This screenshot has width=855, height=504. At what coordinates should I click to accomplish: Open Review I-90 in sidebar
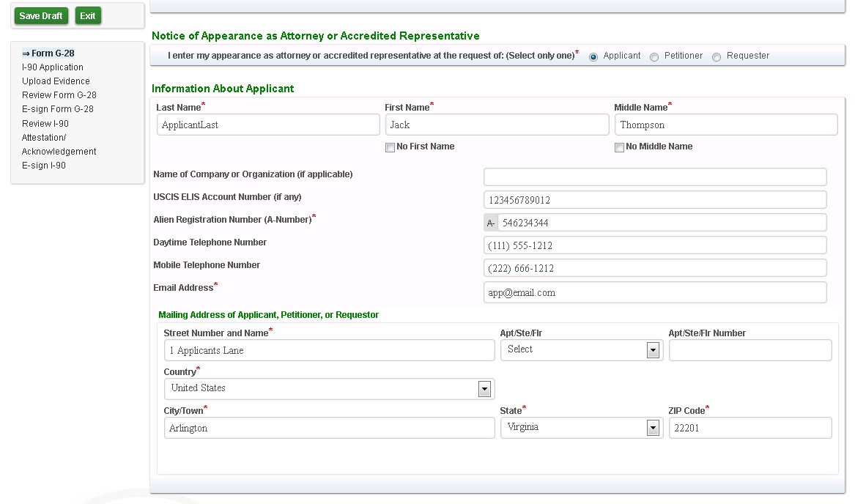pos(45,124)
